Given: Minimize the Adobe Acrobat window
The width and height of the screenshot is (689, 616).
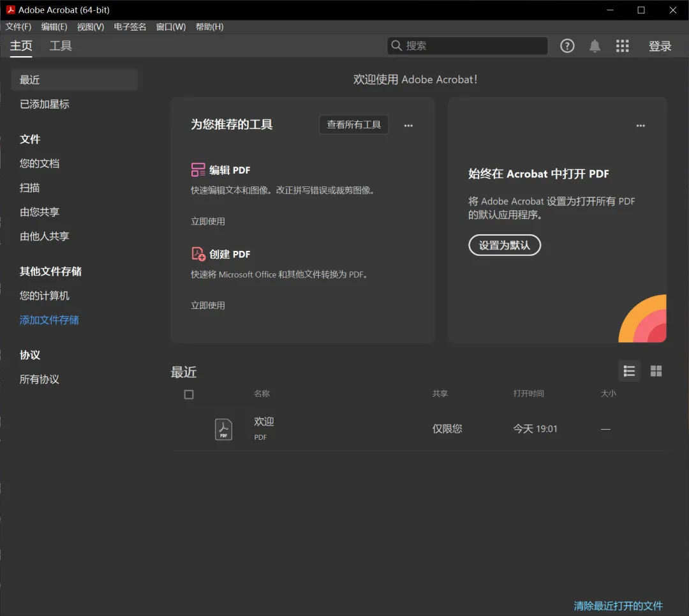Looking at the screenshot, I should 610,10.
